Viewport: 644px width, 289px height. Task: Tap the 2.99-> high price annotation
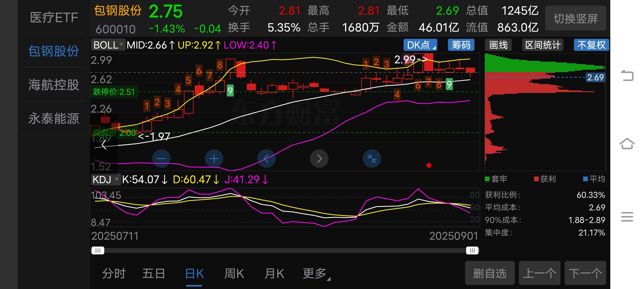click(x=411, y=59)
